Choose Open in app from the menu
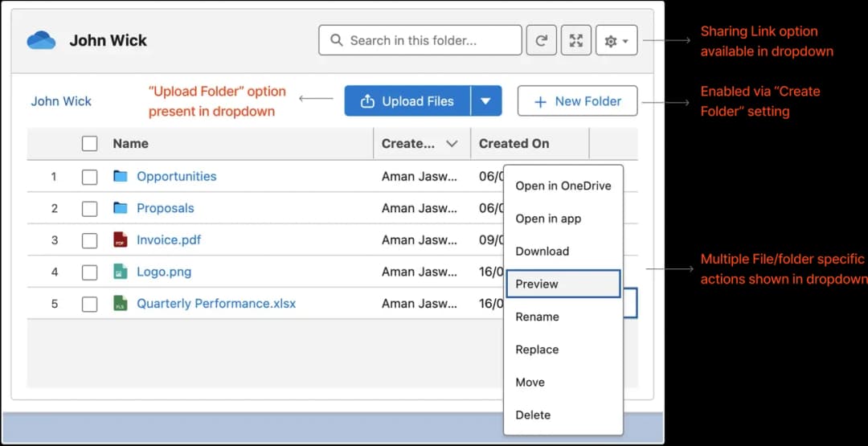 coord(563,219)
